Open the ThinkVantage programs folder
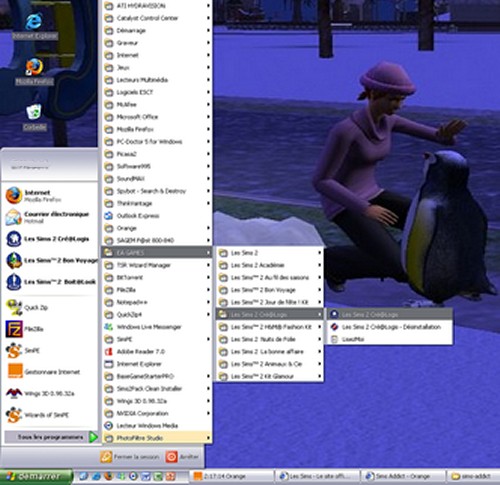 coord(157,203)
